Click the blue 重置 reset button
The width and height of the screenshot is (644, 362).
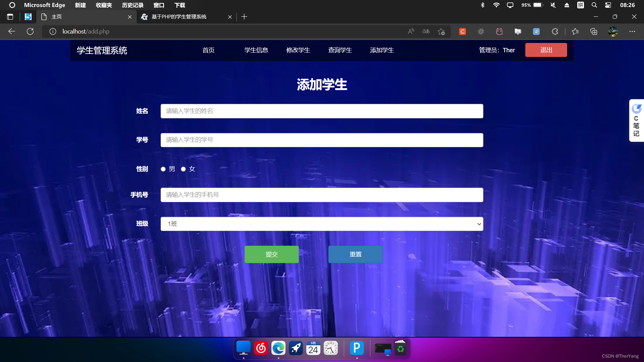coord(356,254)
